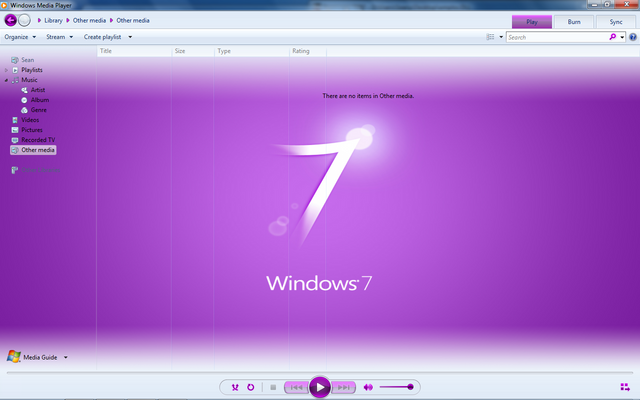640x400 pixels.
Task: Switch to the Burn tab
Action: (x=574, y=22)
